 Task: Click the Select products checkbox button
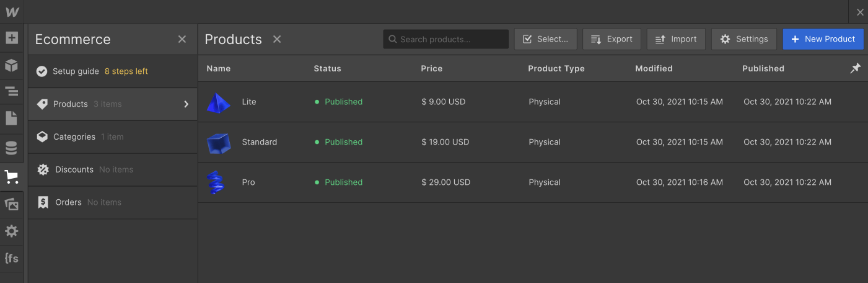point(545,39)
